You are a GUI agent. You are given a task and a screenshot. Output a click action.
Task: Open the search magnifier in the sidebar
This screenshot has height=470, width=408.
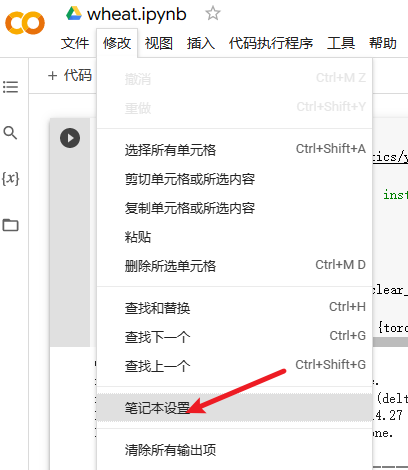tap(10, 133)
